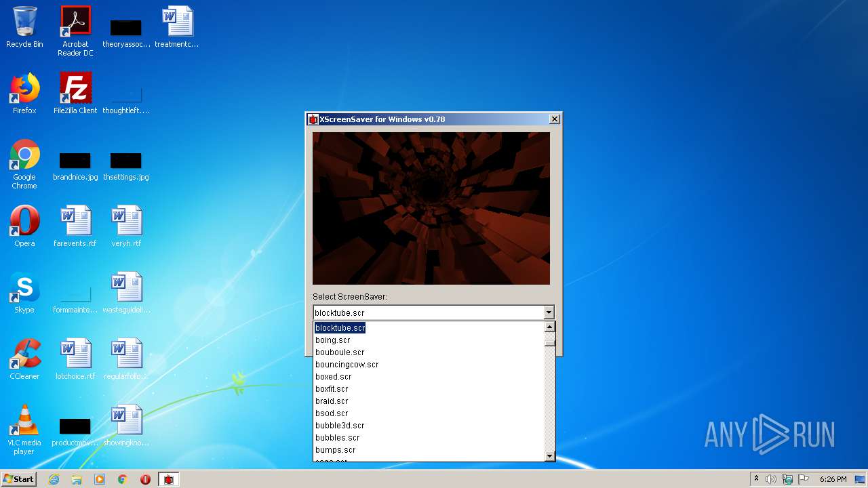Open the network tray icon
This screenshot has width=868, height=488.
pyautogui.click(x=787, y=479)
